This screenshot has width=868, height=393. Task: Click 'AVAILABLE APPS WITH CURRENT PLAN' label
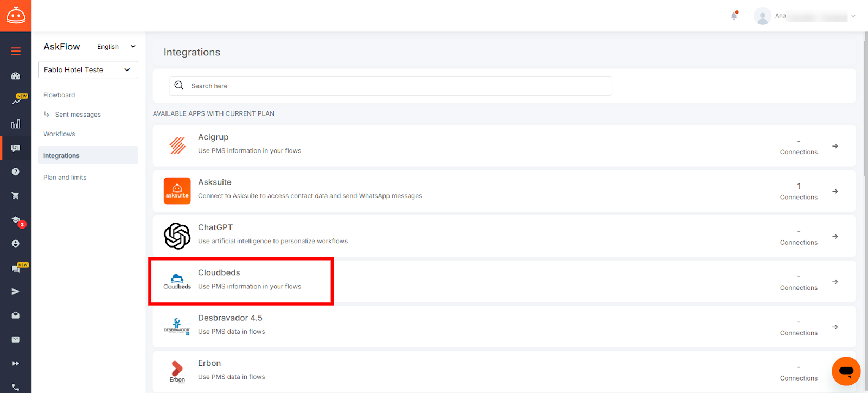point(214,113)
